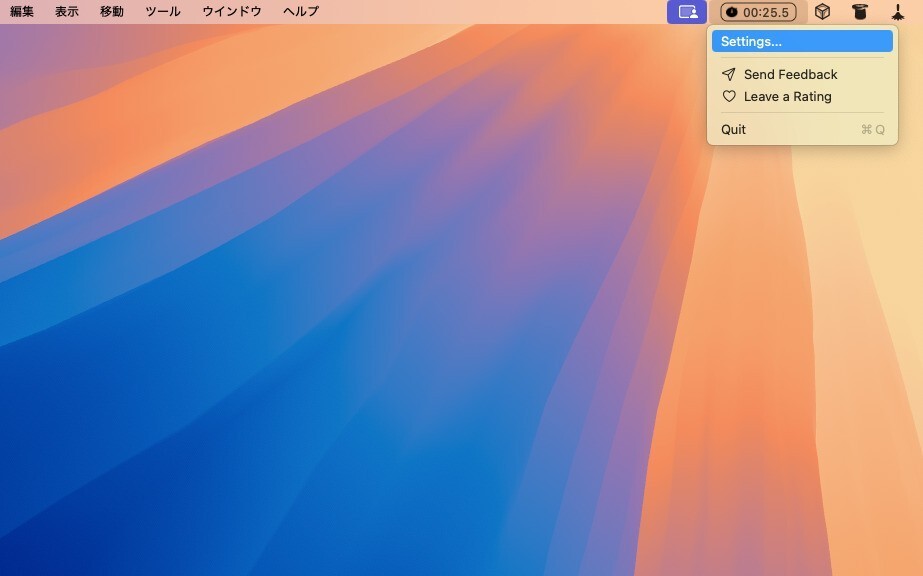Choose Send Feedback in the dropdown menu
Image resolution: width=923 pixels, height=576 pixels.
790,74
